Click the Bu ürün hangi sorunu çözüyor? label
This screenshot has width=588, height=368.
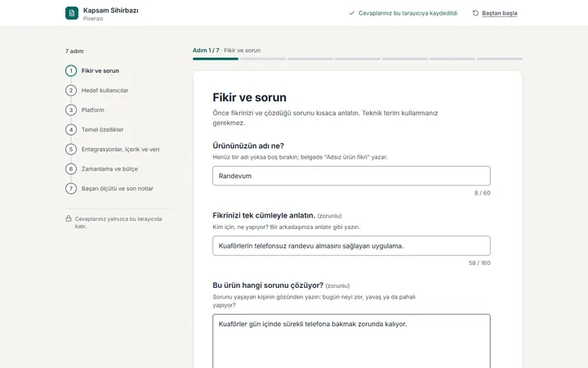pos(268,285)
